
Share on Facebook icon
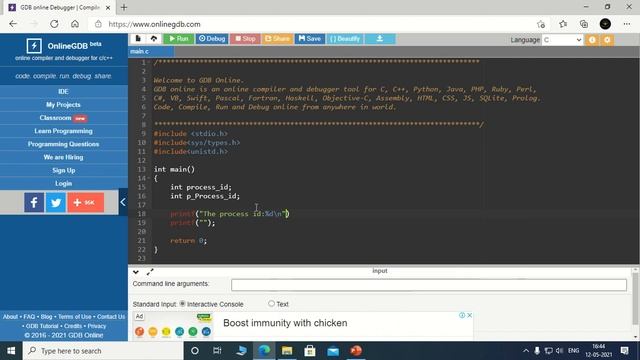coord(34,202)
